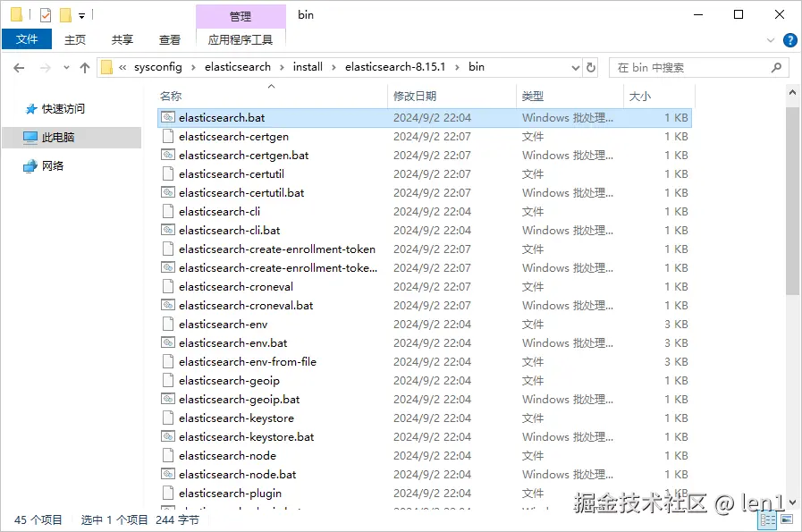
Task: Click the elasticsearch-cli.bat batch icon
Action: [x=168, y=230]
